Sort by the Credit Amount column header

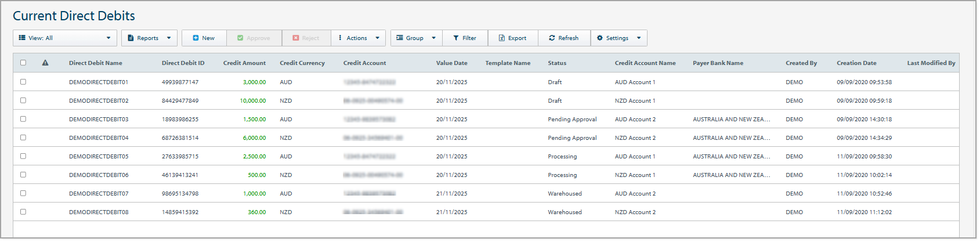pyautogui.click(x=244, y=63)
